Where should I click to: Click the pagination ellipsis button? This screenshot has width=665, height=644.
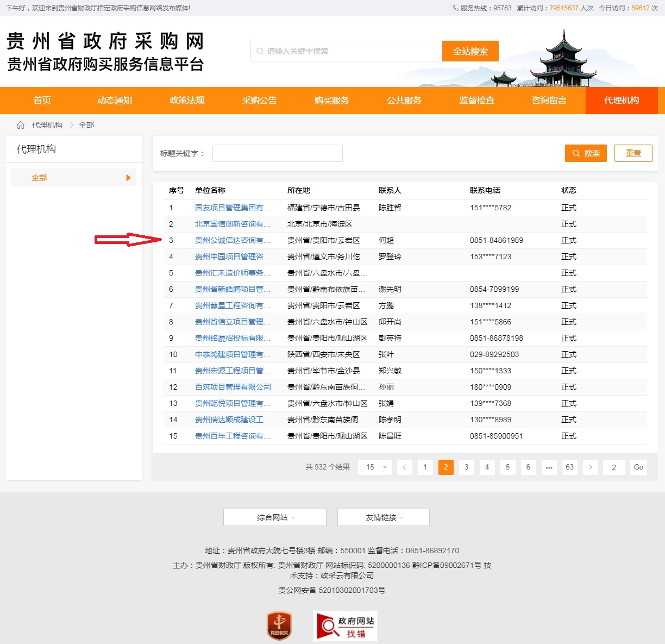point(549,467)
